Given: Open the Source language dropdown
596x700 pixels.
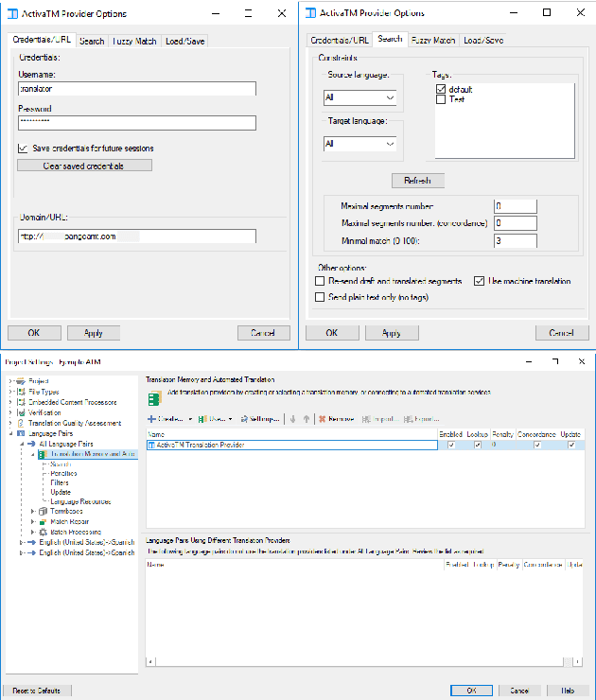Looking at the screenshot, I should click(x=359, y=97).
